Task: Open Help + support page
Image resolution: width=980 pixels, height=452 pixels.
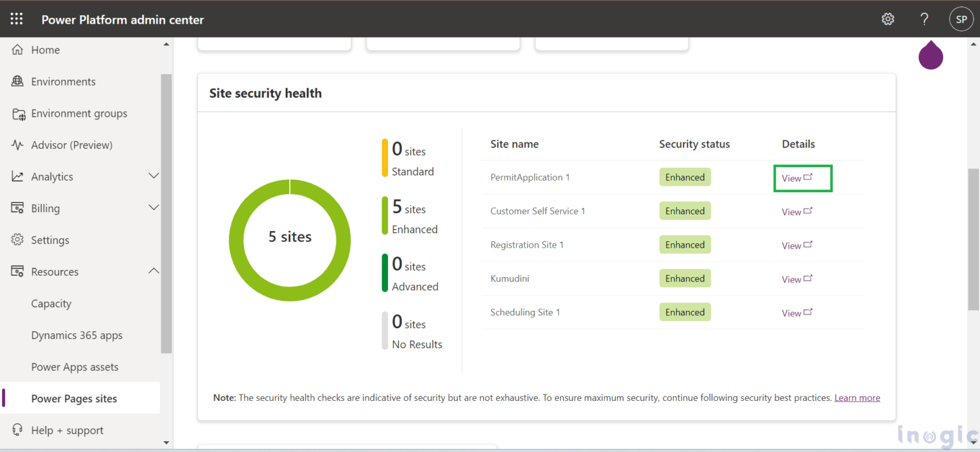Action: coord(67,430)
